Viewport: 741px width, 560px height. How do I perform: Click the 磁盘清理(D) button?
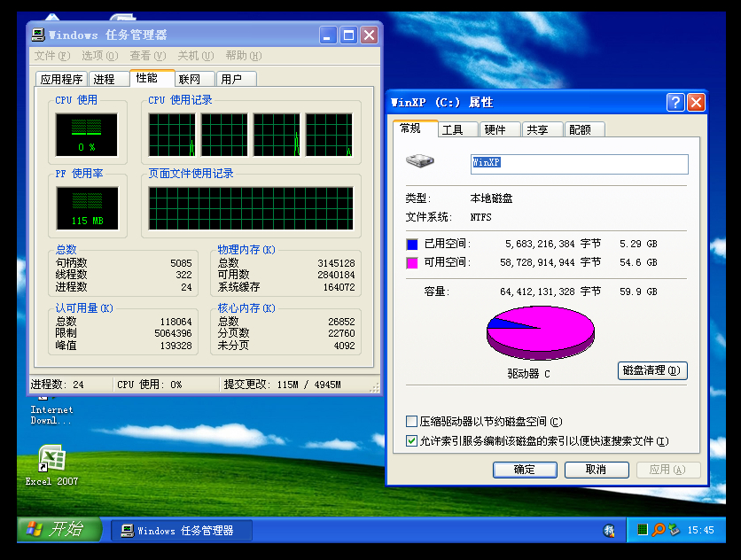pyautogui.click(x=651, y=370)
